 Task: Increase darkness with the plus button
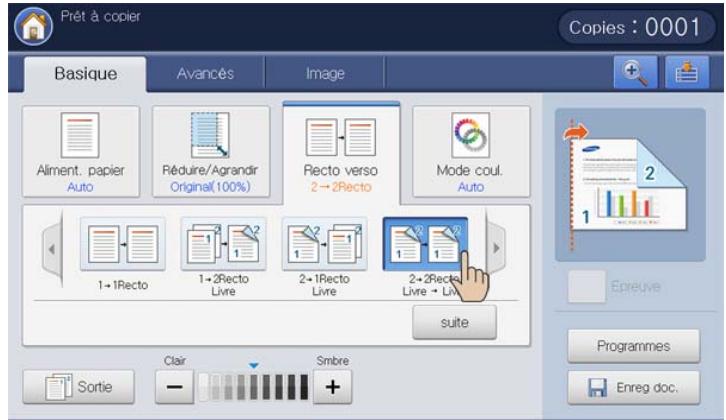pyautogui.click(x=332, y=386)
